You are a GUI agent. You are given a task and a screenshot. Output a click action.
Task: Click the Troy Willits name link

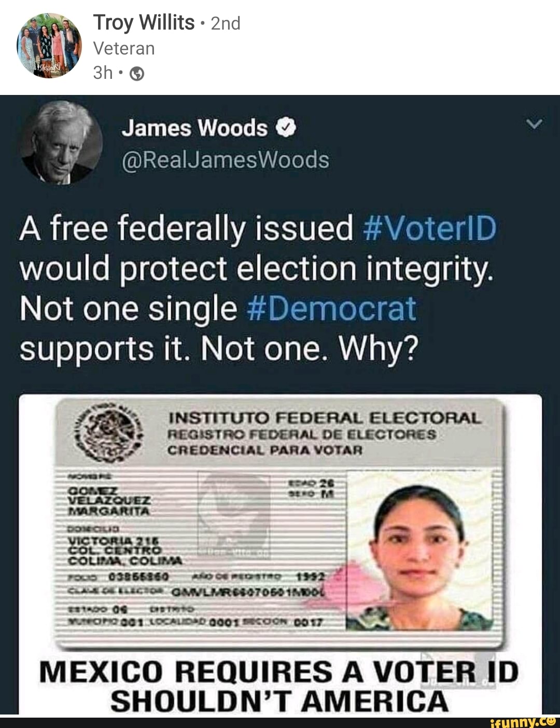[x=144, y=23]
